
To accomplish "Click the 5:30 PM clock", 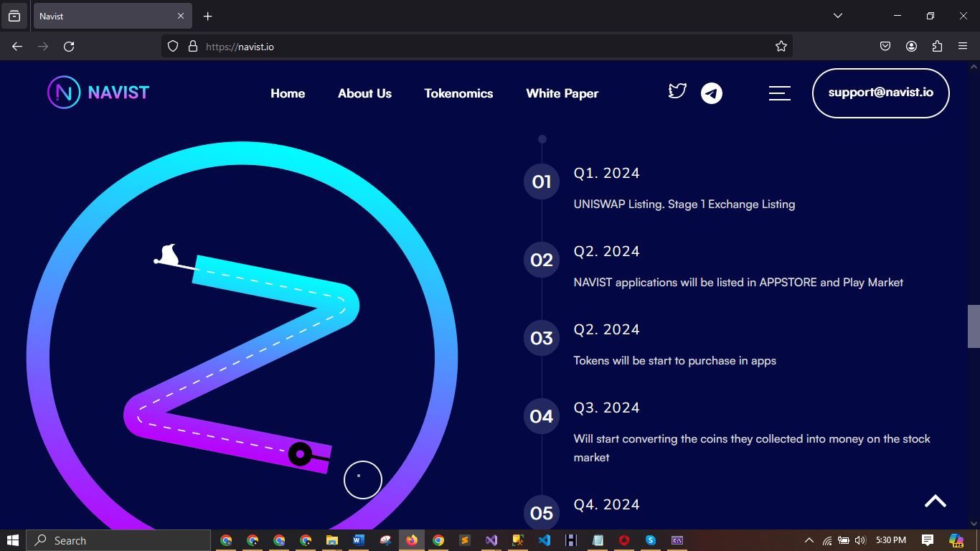I will [891, 540].
